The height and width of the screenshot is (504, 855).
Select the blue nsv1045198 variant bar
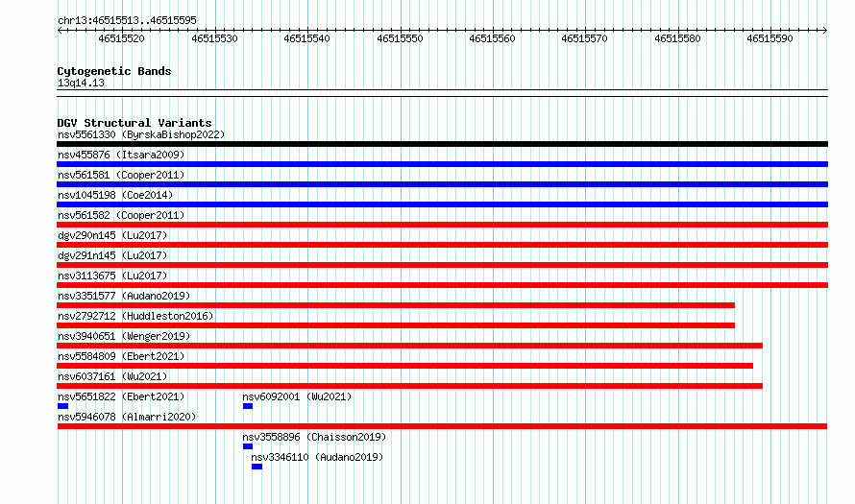pyautogui.click(x=442, y=204)
